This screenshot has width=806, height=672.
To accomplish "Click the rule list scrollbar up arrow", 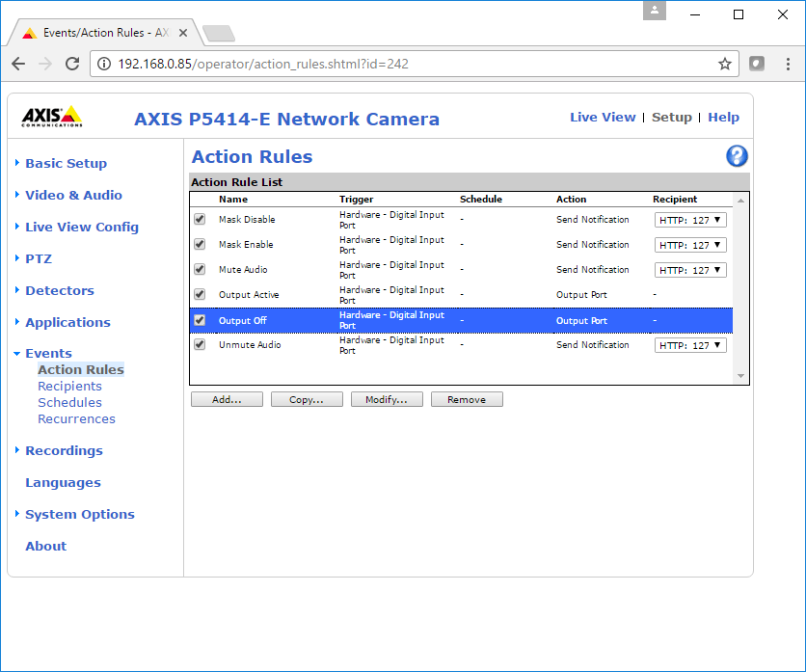I will click(x=740, y=201).
